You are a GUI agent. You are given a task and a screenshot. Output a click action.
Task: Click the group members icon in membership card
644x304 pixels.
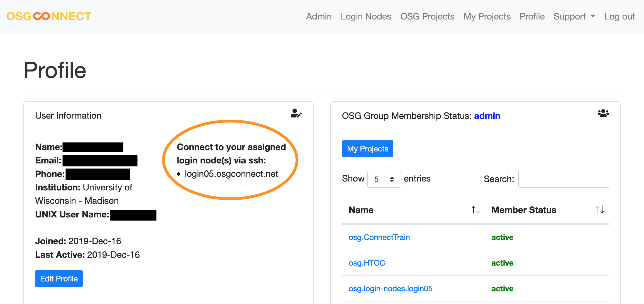click(603, 113)
